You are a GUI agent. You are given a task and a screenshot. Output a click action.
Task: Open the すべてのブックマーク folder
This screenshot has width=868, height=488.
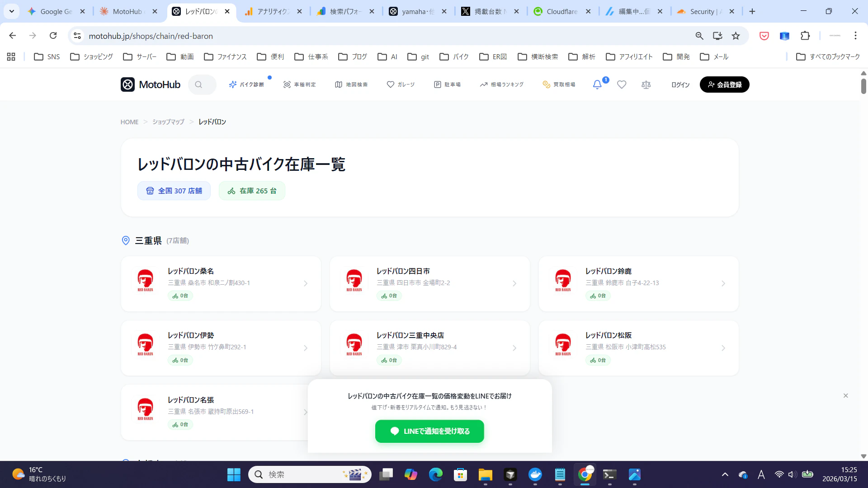pos(828,56)
